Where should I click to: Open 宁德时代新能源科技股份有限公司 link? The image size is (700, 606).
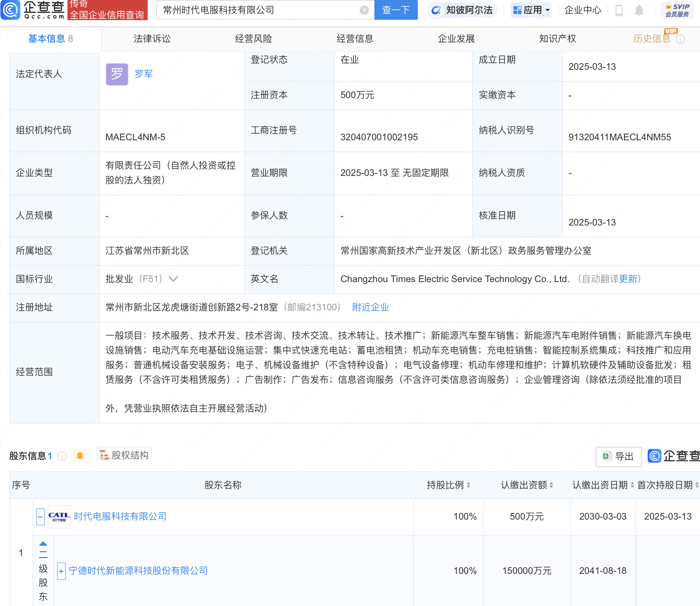click(138, 571)
